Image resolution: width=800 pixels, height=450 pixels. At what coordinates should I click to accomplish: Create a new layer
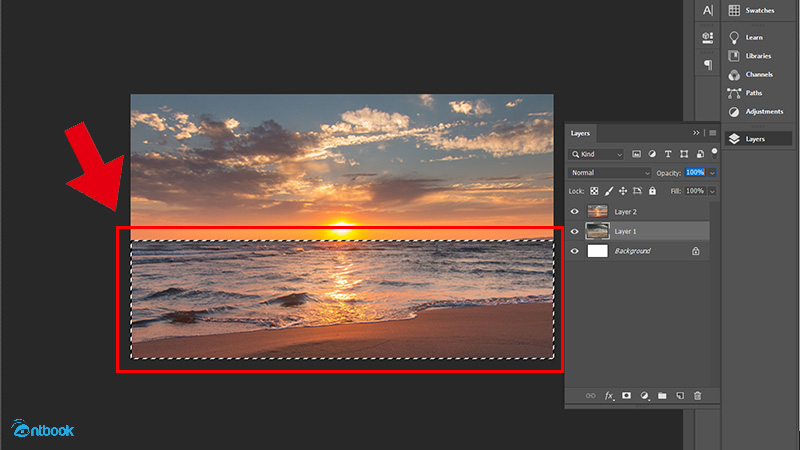(680, 395)
